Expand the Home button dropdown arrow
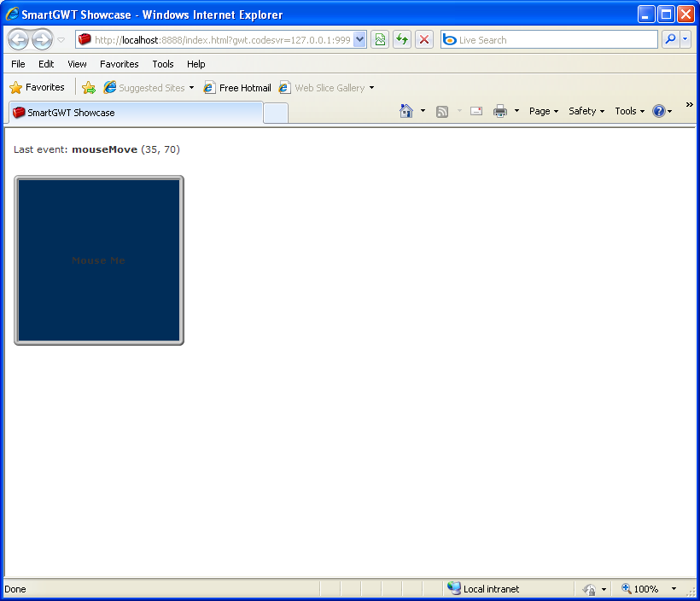This screenshot has height=601, width=700. [x=423, y=111]
